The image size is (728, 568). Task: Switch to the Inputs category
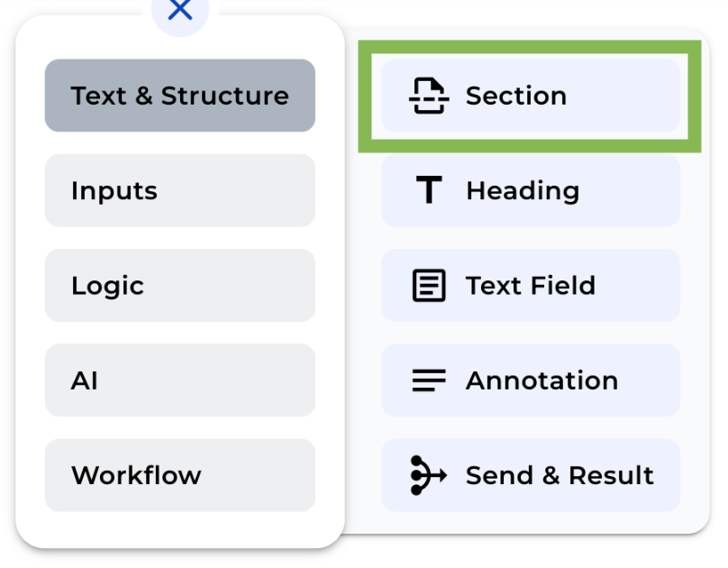pos(179,190)
